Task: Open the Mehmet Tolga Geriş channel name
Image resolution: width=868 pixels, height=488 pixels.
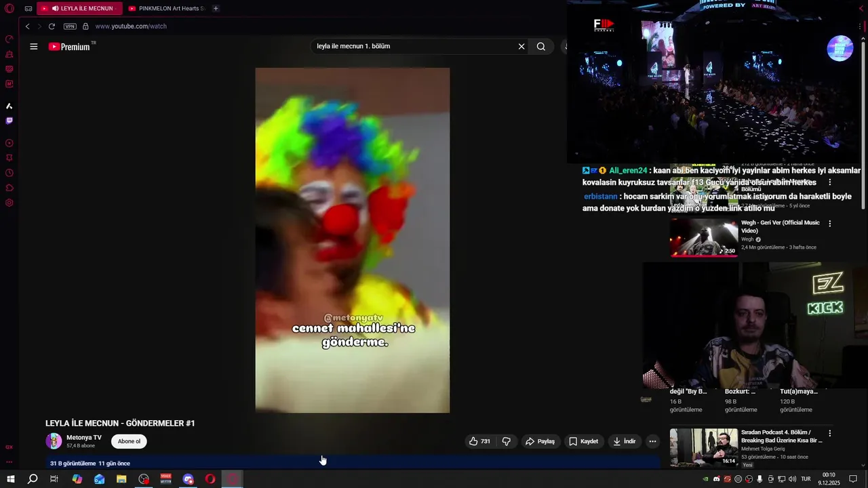Action: tap(764, 449)
